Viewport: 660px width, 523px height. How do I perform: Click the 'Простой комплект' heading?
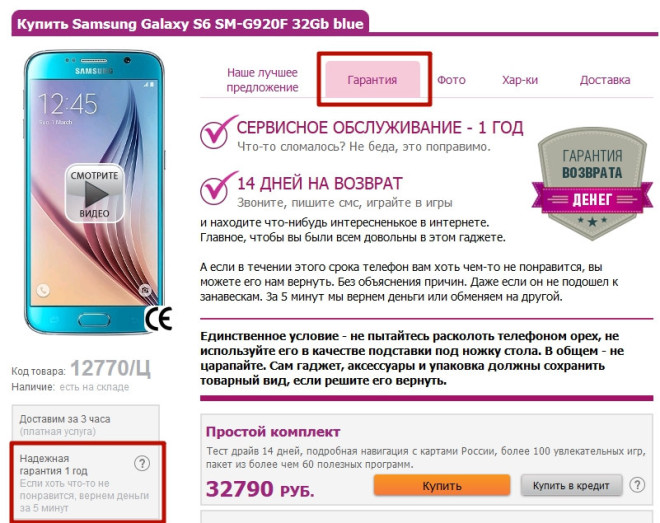[273, 432]
